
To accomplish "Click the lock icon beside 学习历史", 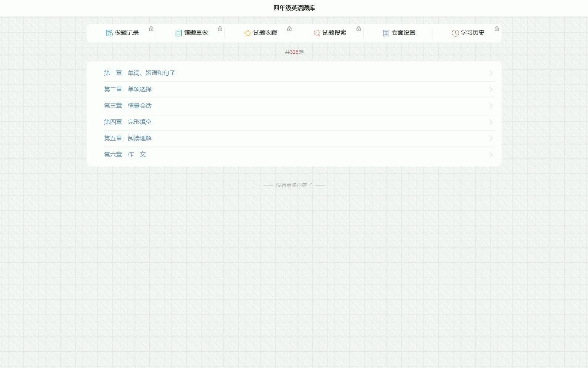I will pyautogui.click(x=497, y=29).
